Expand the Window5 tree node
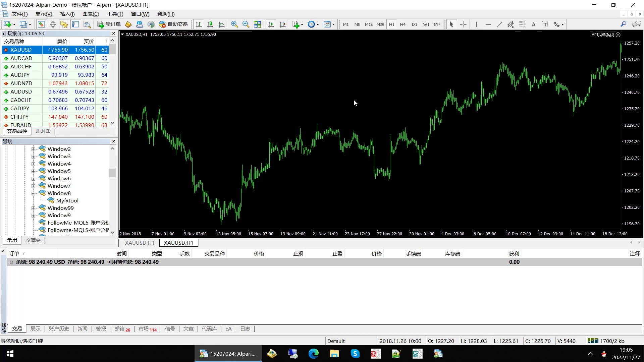This screenshot has height=362, width=644. click(x=34, y=171)
